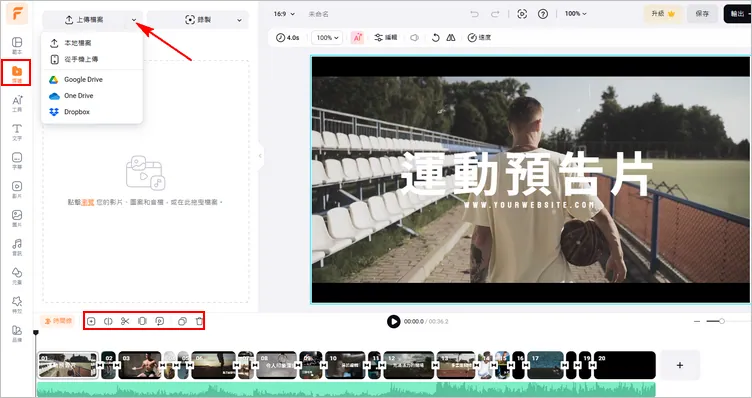Screen dimensions: 752x398
Task: Select scene 12 thumbnail in timeline
Action: coord(409,365)
